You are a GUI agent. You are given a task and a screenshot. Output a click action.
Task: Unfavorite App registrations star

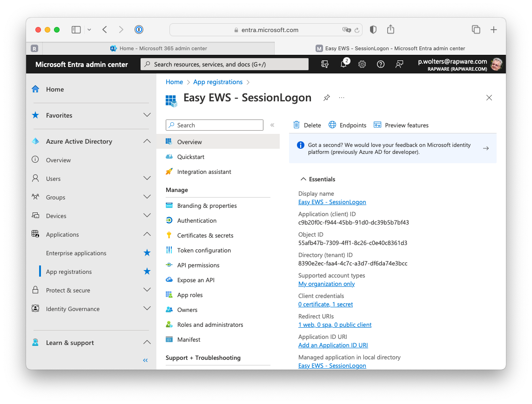point(147,272)
